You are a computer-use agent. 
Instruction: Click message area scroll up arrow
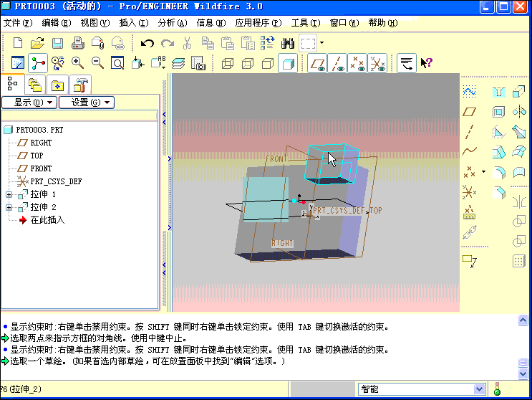click(x=523, y=320)
